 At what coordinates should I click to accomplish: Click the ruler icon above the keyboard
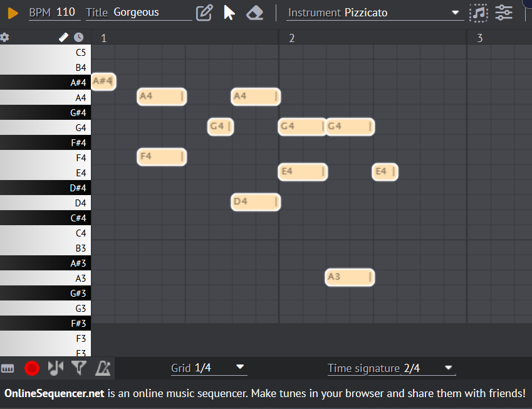(x=64, y=38)
